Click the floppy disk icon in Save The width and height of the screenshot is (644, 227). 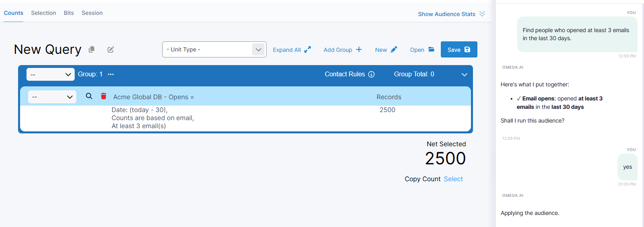467,49
